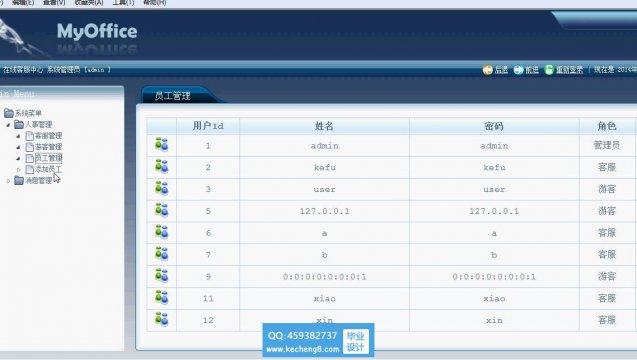Click the user icon in the xiao row
The image size is (637, 360).
[x=161, y=297]
